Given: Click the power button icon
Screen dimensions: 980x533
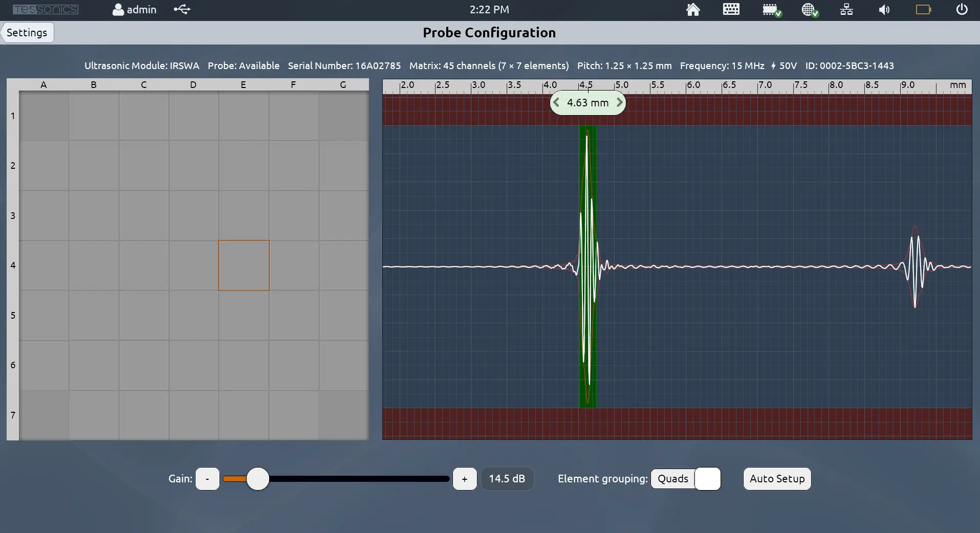Looking at the screenshot, I should (962, 10).
